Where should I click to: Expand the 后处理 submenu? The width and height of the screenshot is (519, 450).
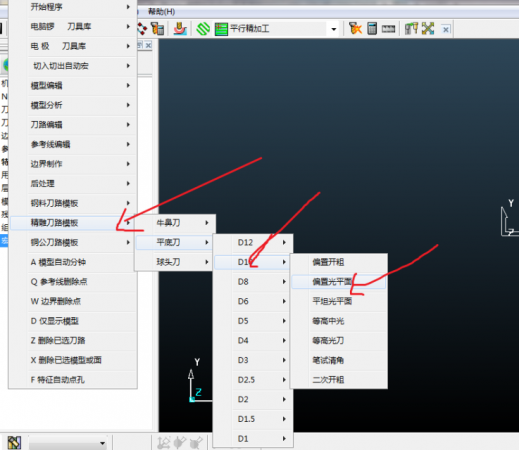73,183
